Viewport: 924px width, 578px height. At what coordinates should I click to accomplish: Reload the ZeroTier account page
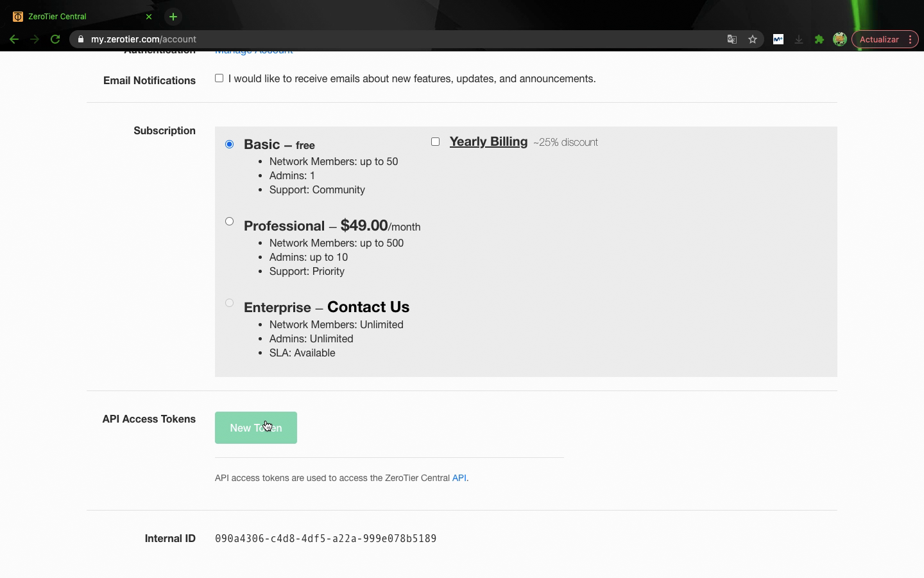tap(55, 39)
